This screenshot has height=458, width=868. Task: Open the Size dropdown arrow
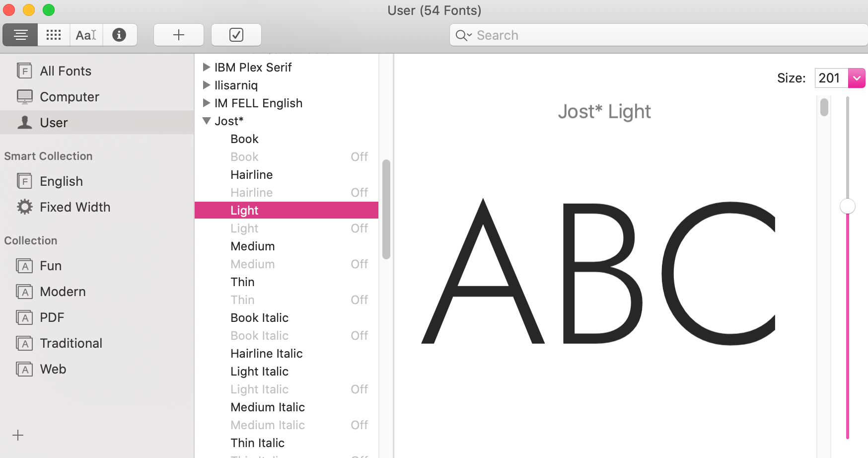(x=856, y=78)
